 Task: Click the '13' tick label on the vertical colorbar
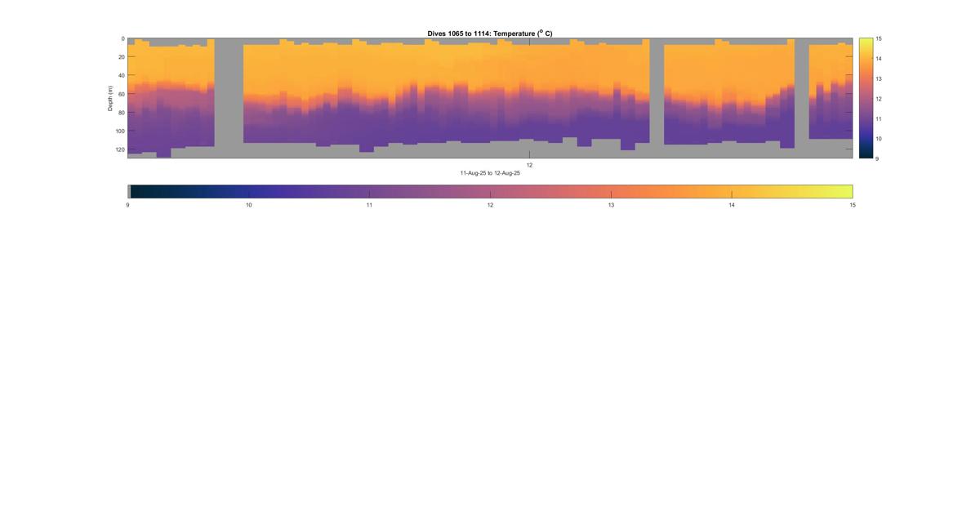click(879, 78)
